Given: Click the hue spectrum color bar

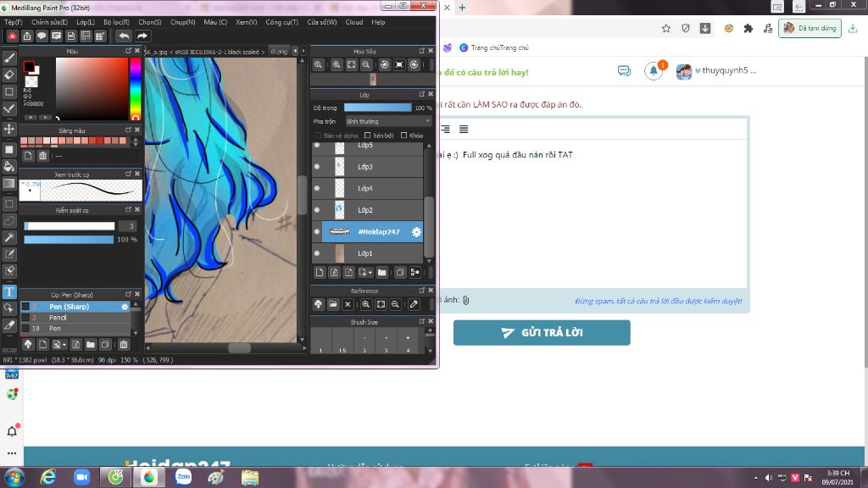Looking at the screenshot, I should (136, 88).
